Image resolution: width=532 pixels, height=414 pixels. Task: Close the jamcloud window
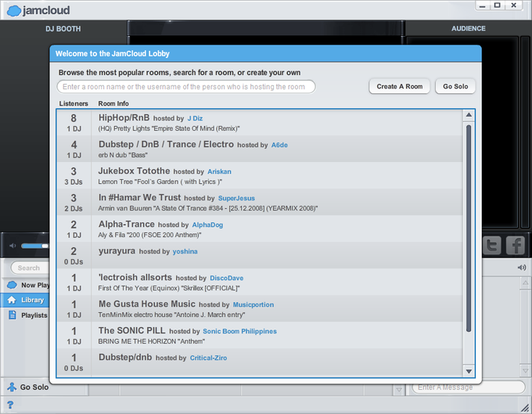(514, 5)
